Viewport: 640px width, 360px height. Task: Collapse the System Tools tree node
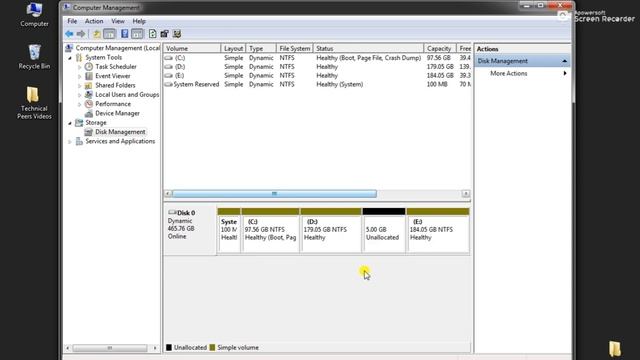[x=70, y=58]
